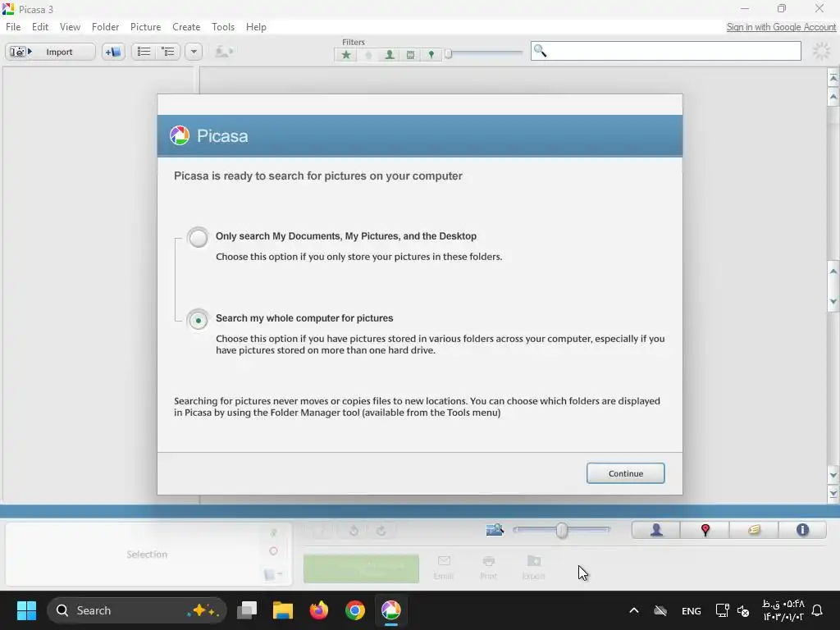Select Search my whole computer radio option
This screenshot has height=630, width=840.
tap(198, 321)
